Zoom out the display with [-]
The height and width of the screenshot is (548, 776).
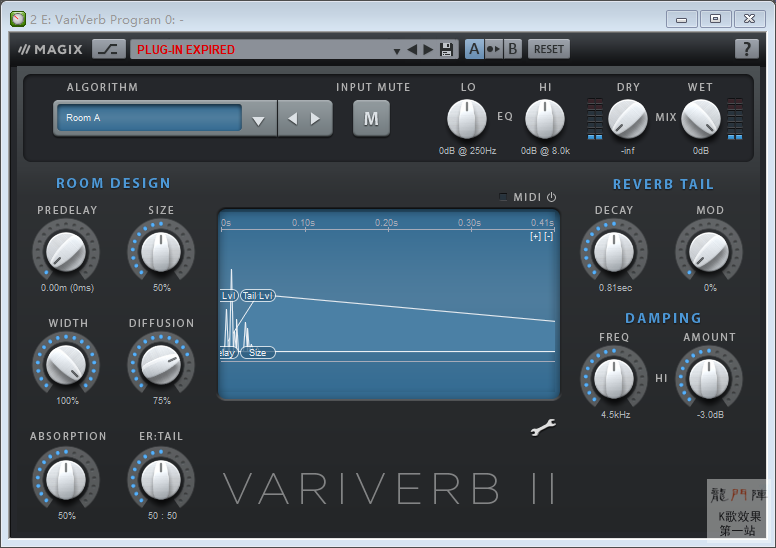[x=549, y=237]
